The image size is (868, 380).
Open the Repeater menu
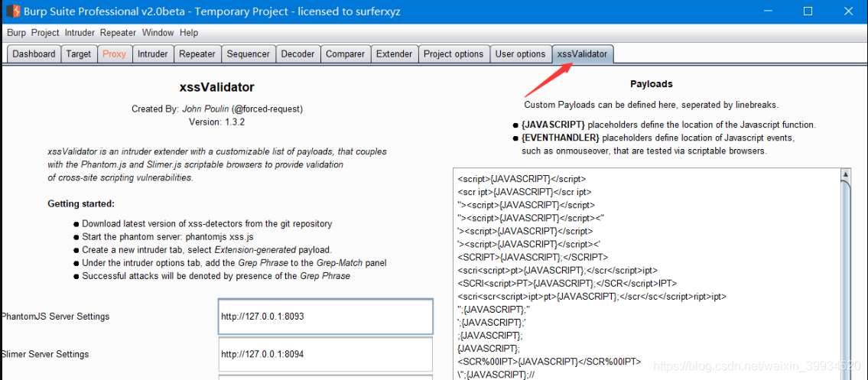click(118, 33)
